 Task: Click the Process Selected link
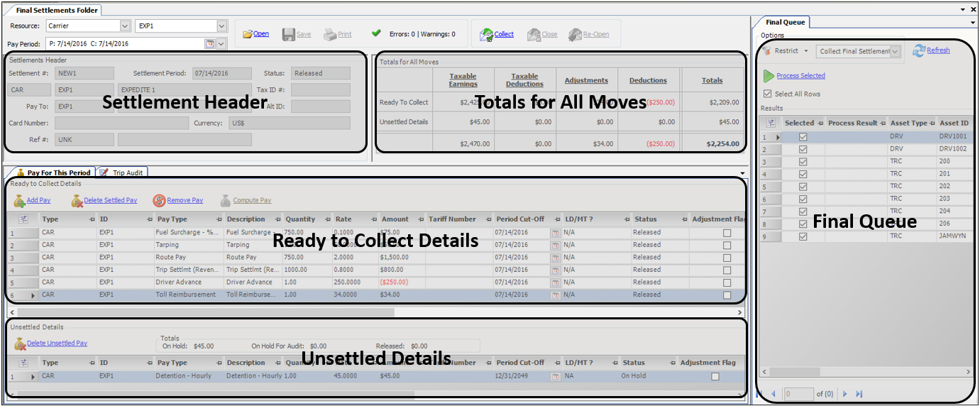click(800, 76)
